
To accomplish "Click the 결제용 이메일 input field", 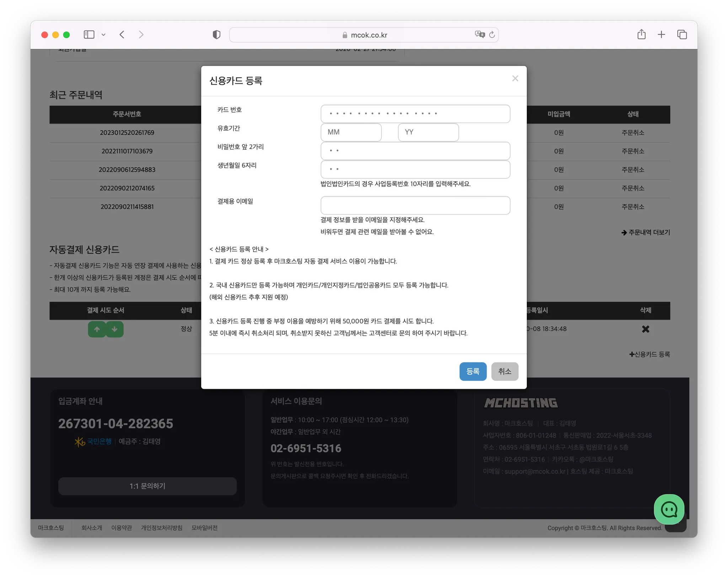I will tap(415, 205).
